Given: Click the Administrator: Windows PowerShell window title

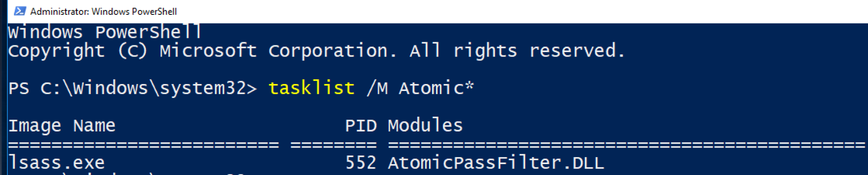Looking at the screenshot, I should [x=103, y=11].
